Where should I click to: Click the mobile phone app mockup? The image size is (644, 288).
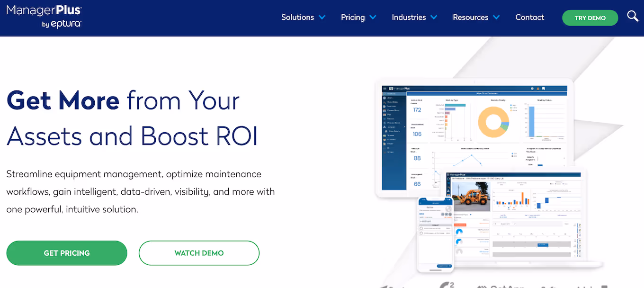coord(435,234)
